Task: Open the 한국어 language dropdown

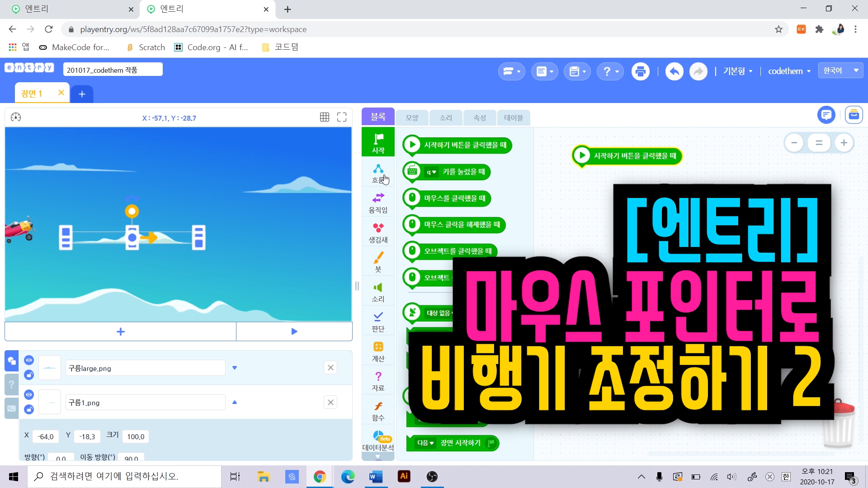Action: (840, 70)
